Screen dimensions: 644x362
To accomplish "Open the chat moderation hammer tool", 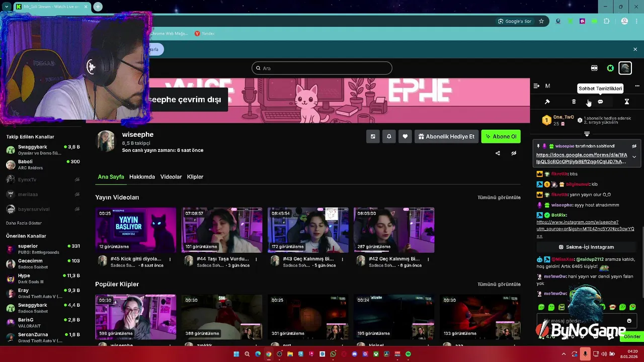I will (547, 102).
